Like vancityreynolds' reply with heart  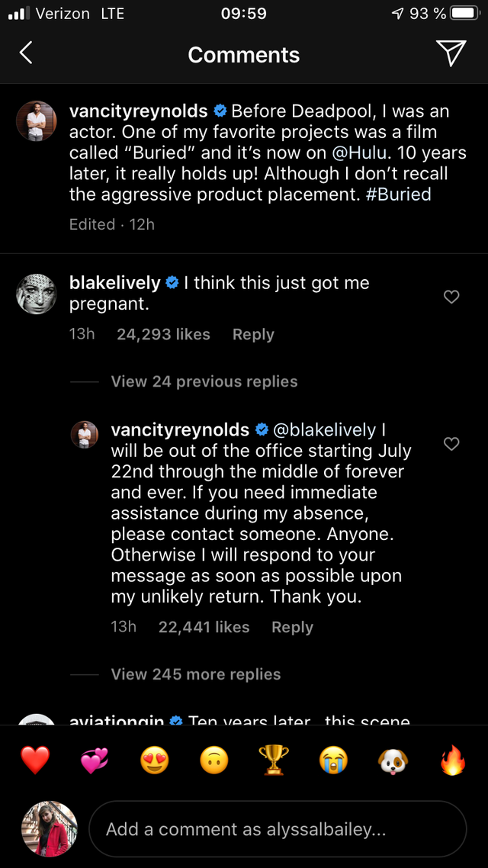click(452, 444)
